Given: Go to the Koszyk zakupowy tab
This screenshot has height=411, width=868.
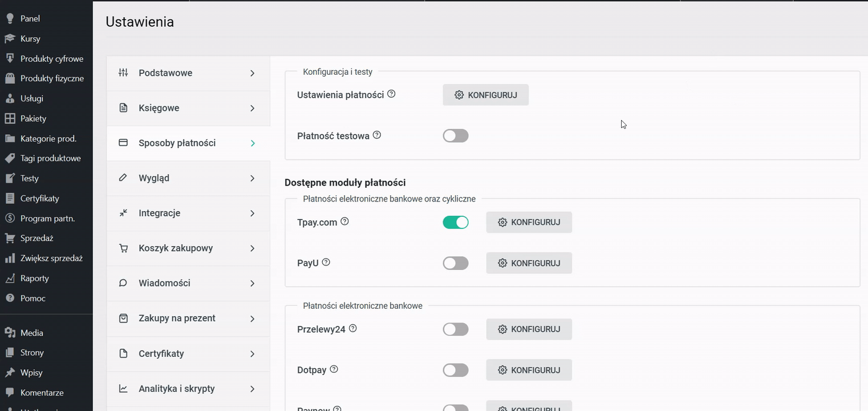Looking at the screenshot, I should [188, 248].
